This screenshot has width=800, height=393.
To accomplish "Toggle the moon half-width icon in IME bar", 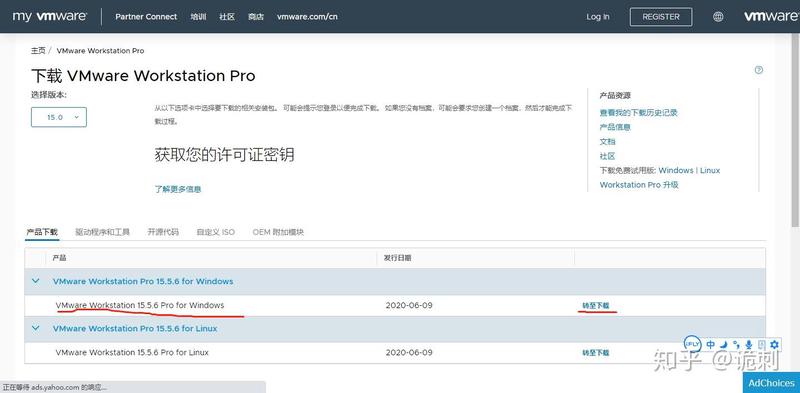I will (723, 345).
